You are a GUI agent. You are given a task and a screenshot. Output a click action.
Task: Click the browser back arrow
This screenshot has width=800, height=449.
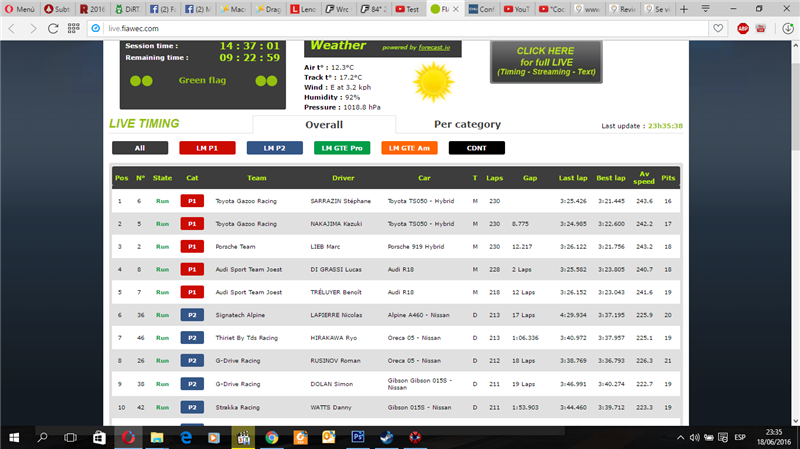(12, 28)
